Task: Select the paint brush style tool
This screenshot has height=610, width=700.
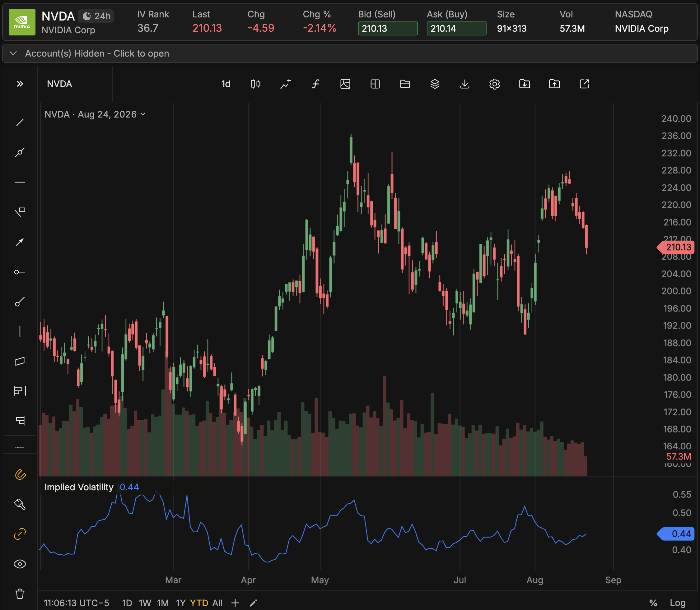Action: [20, 504]
